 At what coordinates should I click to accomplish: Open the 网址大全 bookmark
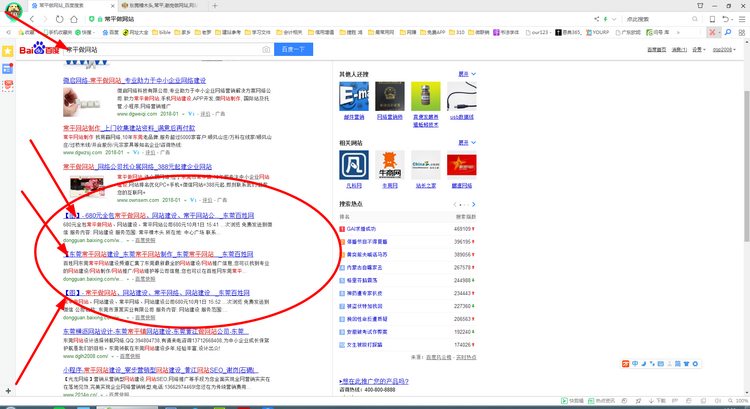(x=135, y=32)
